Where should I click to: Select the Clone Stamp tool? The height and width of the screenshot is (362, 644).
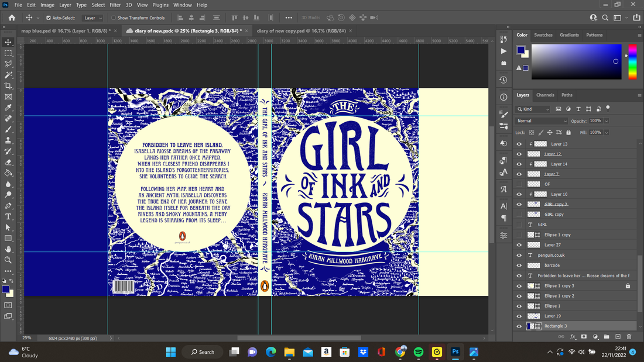8,140
